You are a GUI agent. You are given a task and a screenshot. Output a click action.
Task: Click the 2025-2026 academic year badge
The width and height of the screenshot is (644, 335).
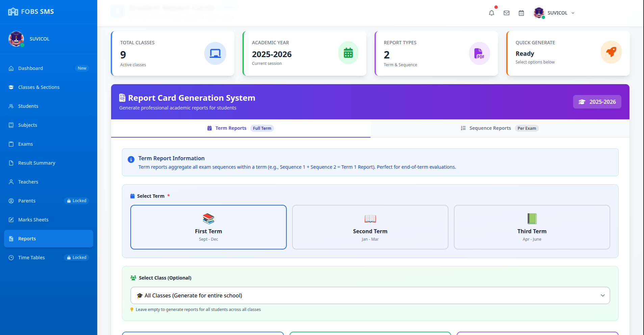pos(597,102)
